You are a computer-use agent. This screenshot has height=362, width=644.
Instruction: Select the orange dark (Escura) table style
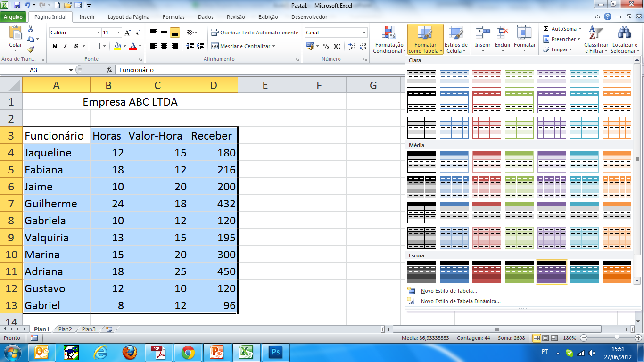(617, 272)
